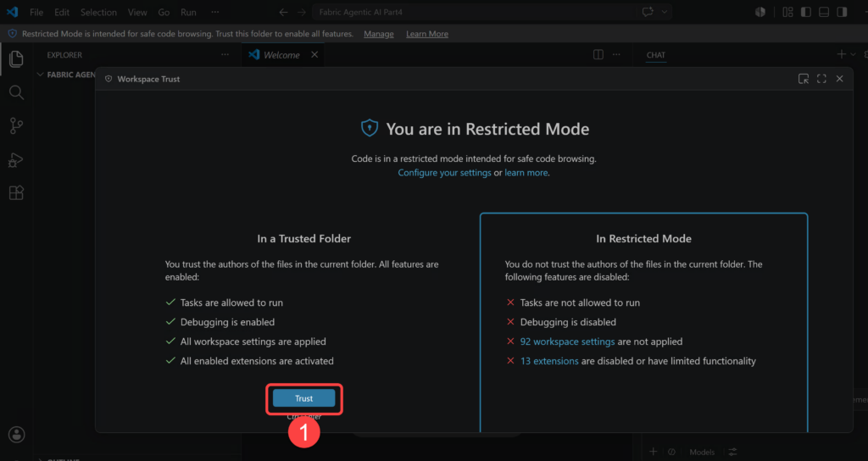Viewport: 868px width, 461px height.
Task: Open the Go menu
Action: [164, 12]
